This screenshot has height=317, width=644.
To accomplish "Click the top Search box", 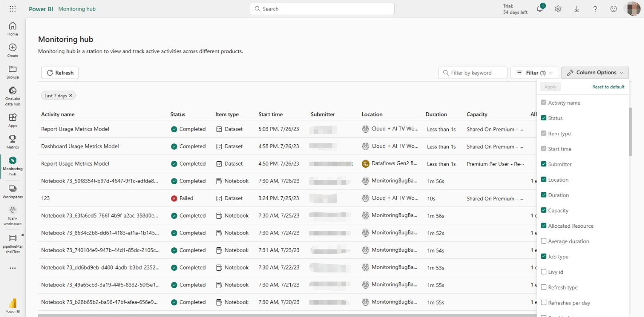I will [322, 9].
